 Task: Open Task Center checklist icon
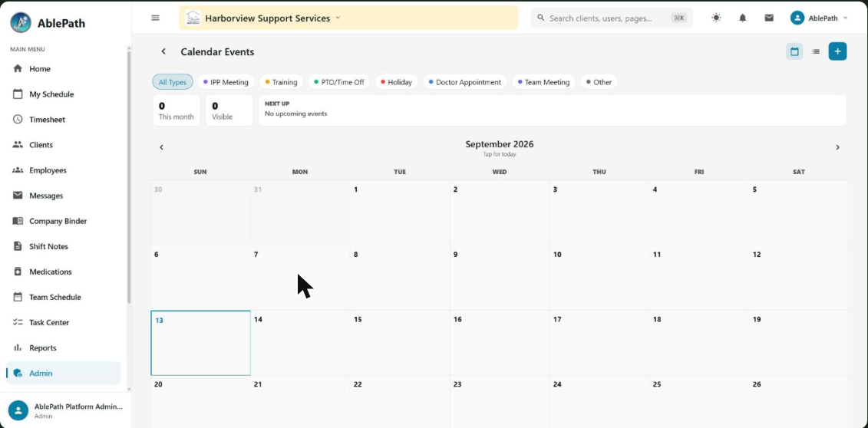click(x=18, y=322)
